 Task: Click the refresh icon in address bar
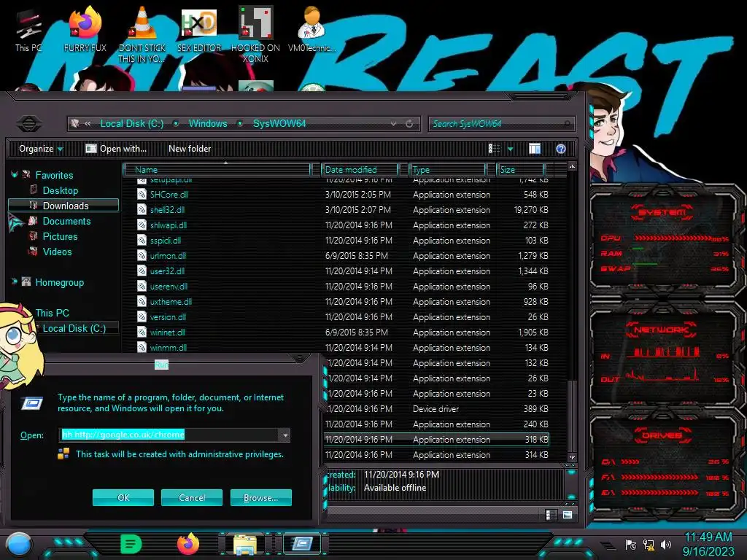[409, 124]
